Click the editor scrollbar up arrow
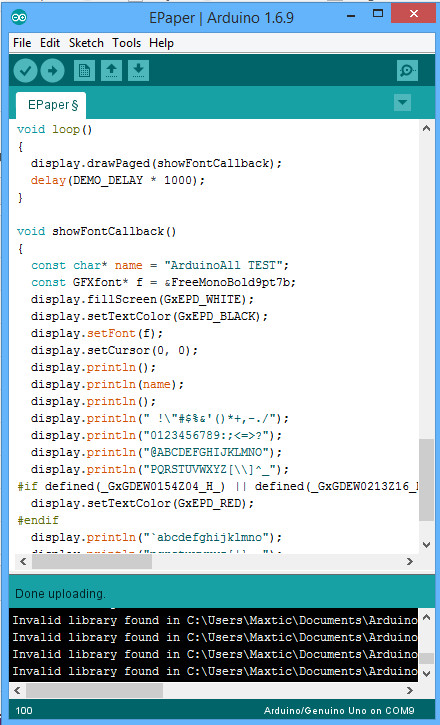 coord(427,129)
